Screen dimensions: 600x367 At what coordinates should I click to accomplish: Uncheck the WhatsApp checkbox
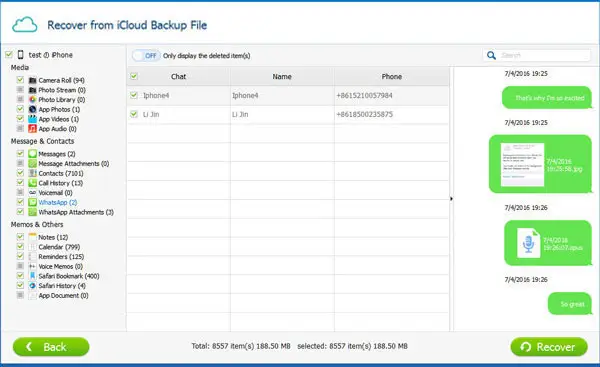point(20,202)
